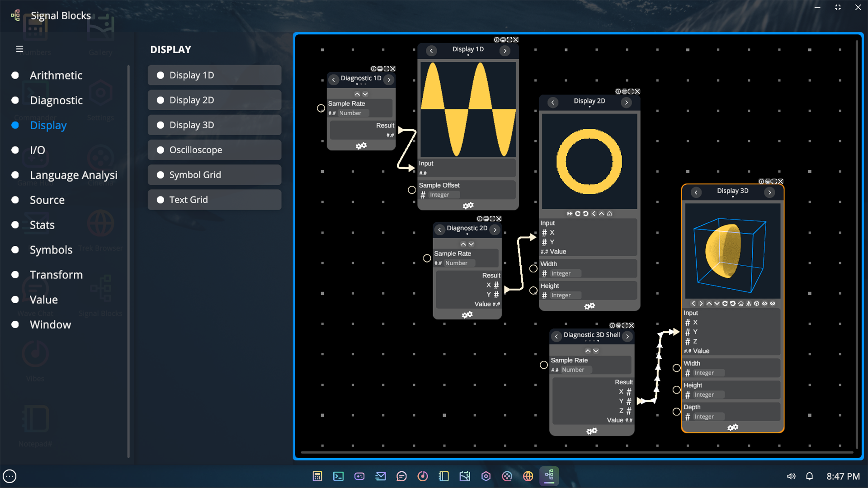Toggle Depth input port on Display 3D
868x488 pixels.
[x=676, y=412]
